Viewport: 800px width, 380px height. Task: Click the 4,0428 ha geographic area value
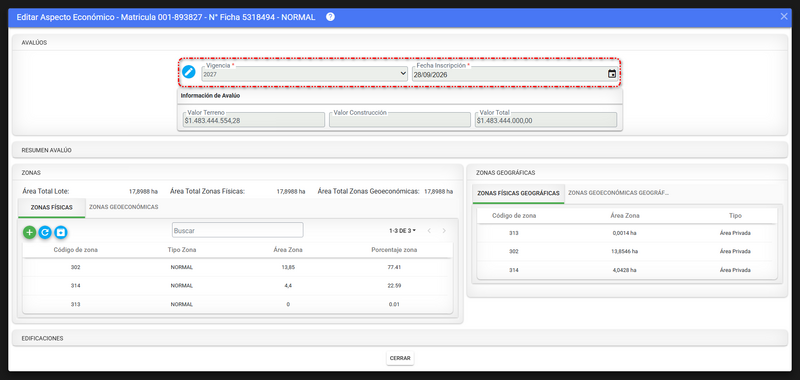tap(624, 270)
